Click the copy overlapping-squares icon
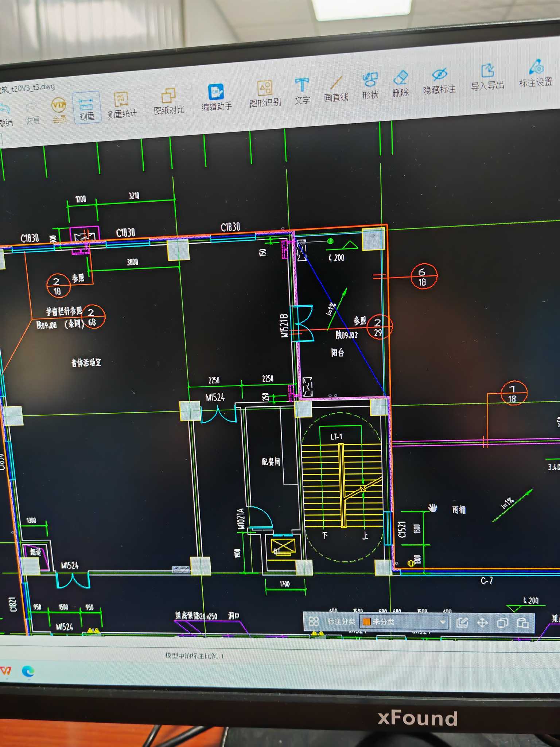This screenshot has height=747, width=560. coord(502,623)
